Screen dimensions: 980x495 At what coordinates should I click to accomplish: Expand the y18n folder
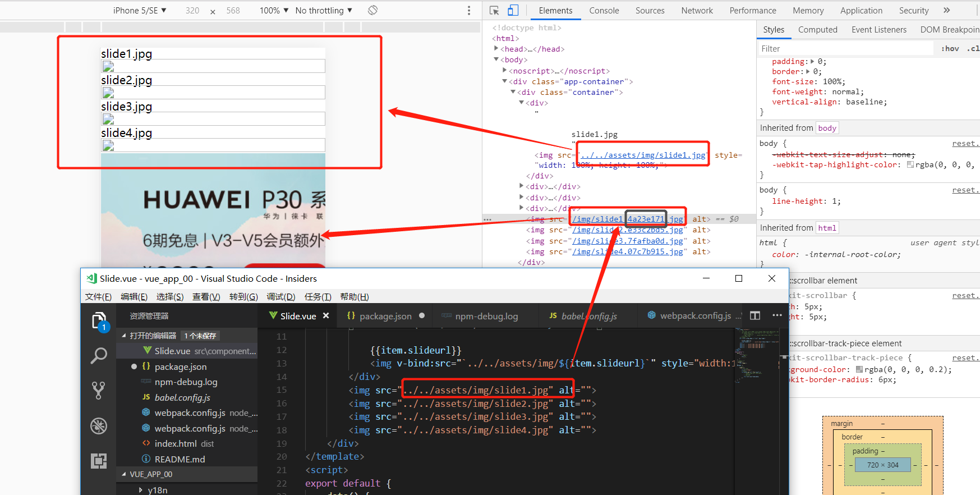[140, 490]
